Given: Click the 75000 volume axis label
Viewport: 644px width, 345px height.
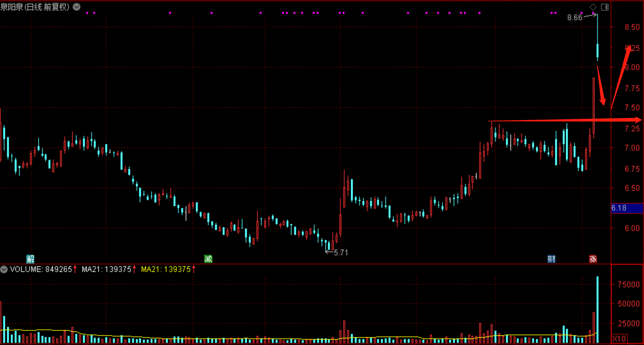Looking at the screenshot, I should pos(629,285).
